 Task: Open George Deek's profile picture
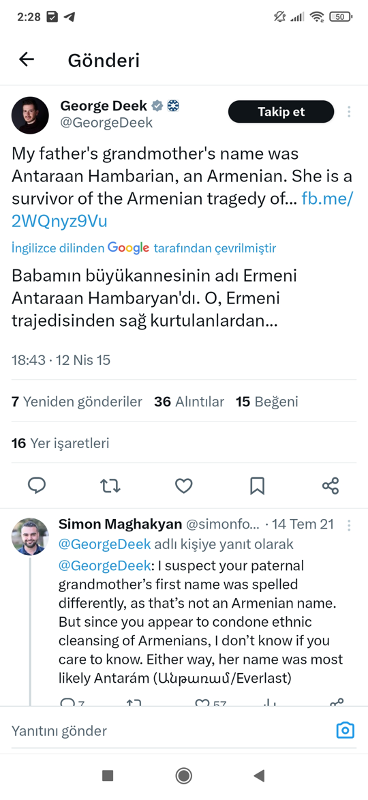coord(30,115)
